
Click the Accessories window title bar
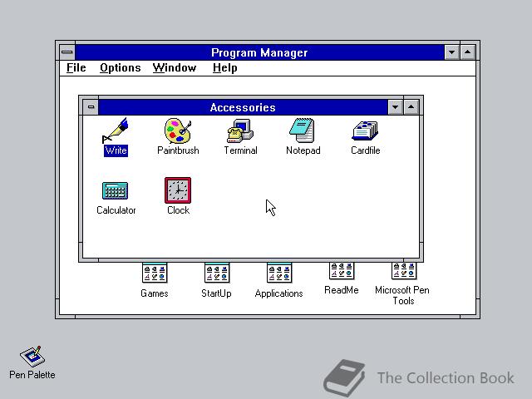[x=243, y=107]
